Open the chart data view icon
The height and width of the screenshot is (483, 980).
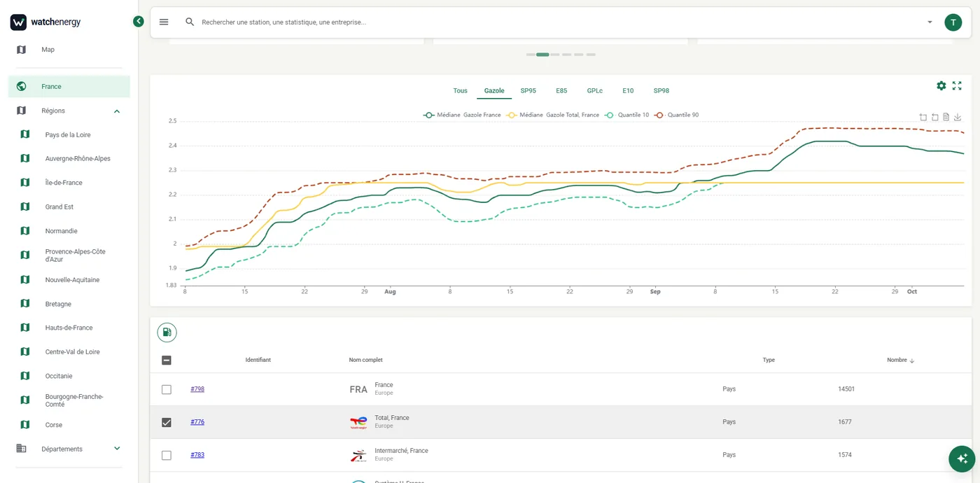946,117
